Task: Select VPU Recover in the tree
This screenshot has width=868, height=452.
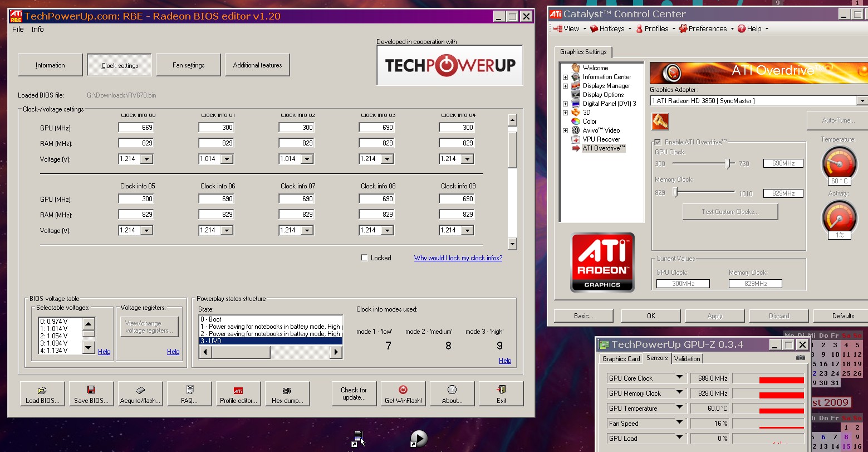Action: pos(601,139)
